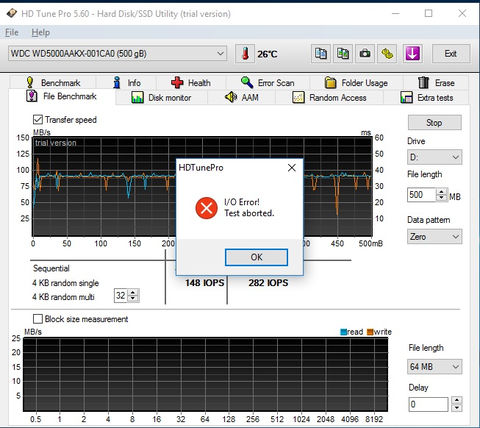
Task: Select the File Benchmark tab
Action: point(62,97)
